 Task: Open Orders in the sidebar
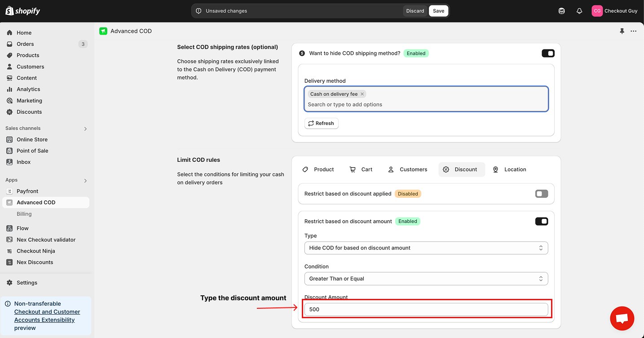[26, 44]
